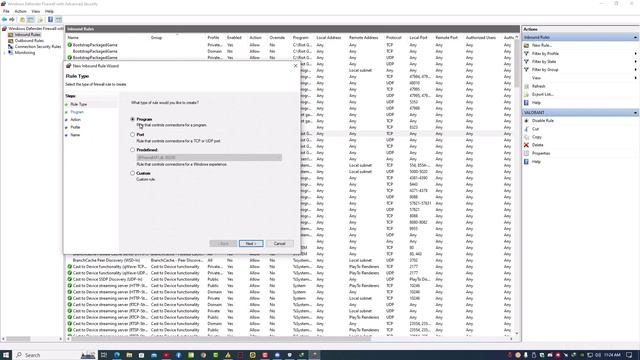Click the red Delete X icon

coord(526,145)
